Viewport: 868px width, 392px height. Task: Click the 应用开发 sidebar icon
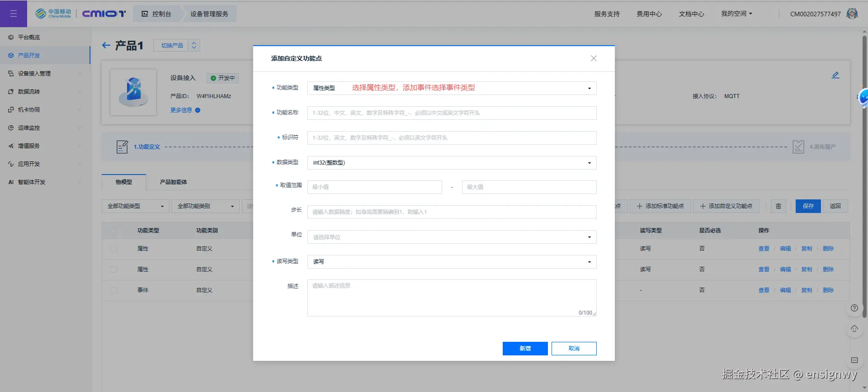tap(11, 164)
